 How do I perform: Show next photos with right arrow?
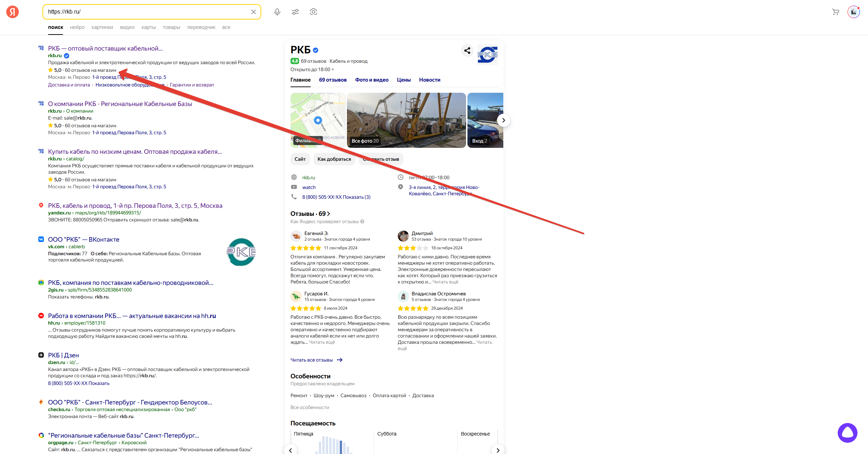tap(503, 120)
